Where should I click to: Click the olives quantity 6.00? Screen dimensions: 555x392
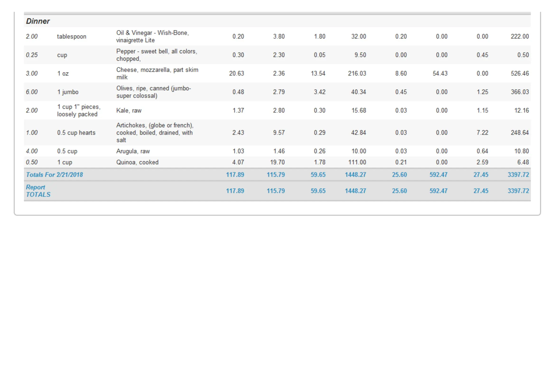32,92
